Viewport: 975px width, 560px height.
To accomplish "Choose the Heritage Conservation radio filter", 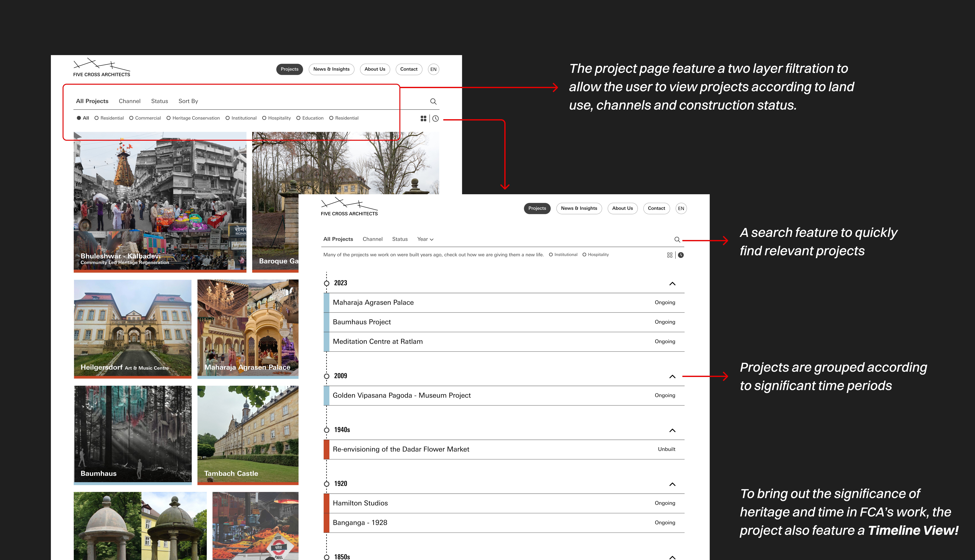I will (x=193, y=118).
